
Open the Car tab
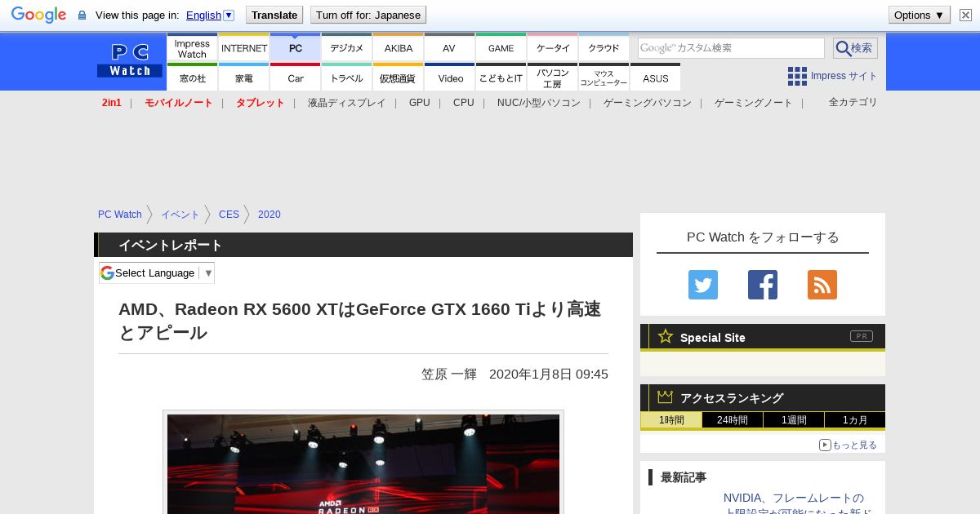tap(296, 78)
